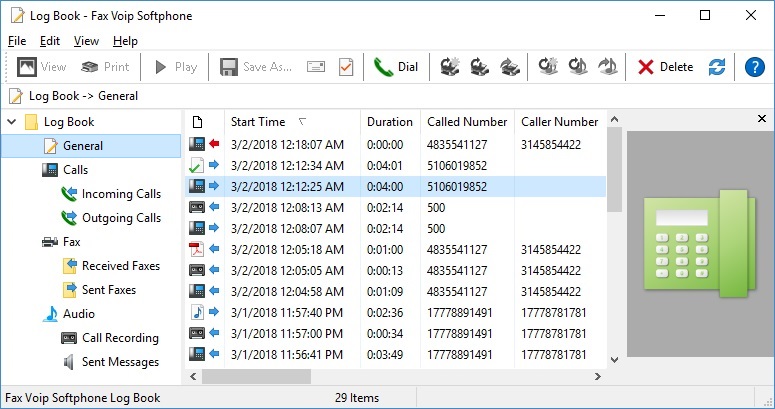Click vertical scrollbar up arrow
The width and height of the screenshot is (775, 409).
[x=614, y=119]
